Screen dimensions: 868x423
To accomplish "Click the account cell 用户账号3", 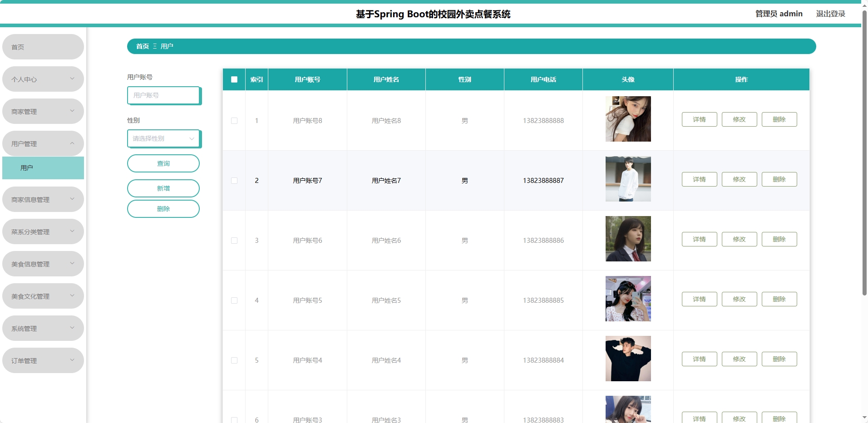I will click(x=307, y=420).
